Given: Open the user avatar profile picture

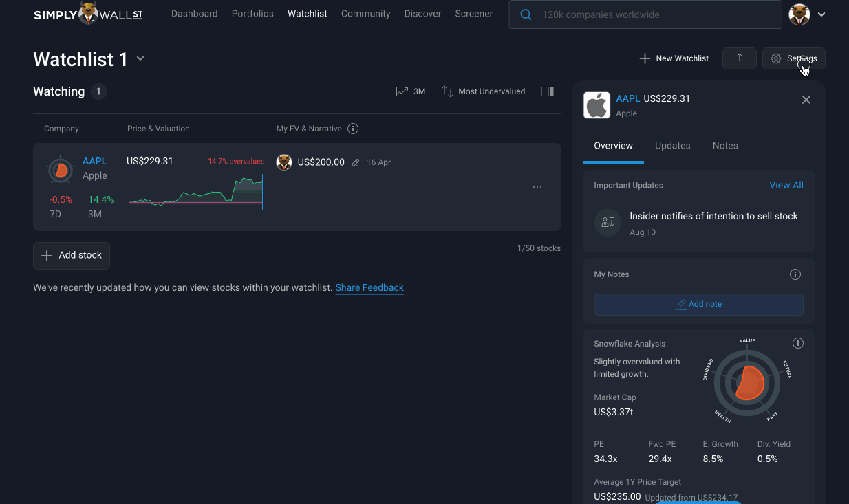Looking at the screenshot, I should (x=799, y=14).
